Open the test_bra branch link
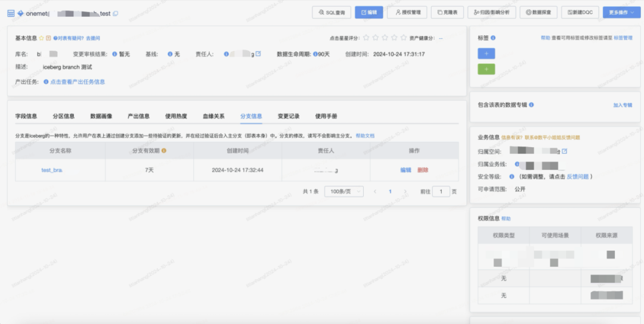Screen dimensions: 644x324 pyautogui.click(x=52, y=170)
